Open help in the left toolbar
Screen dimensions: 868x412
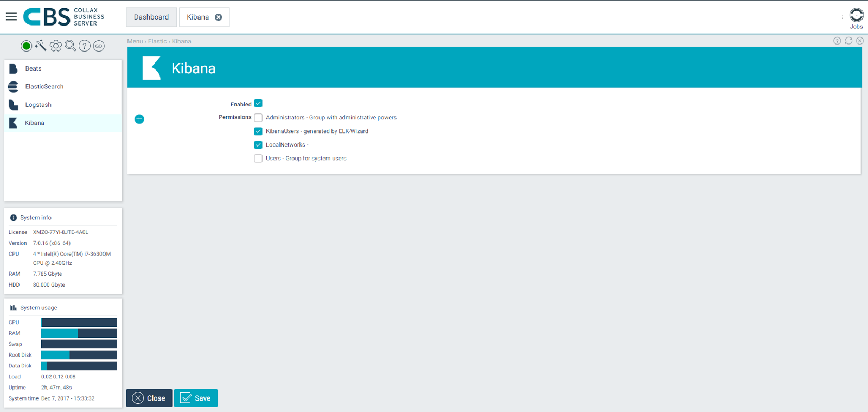click(x=85, y=46)
